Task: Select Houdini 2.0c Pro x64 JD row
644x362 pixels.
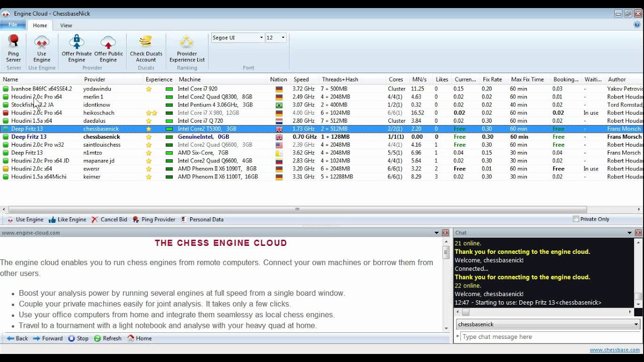Action: pyautogui.click(x=322, y=161)
